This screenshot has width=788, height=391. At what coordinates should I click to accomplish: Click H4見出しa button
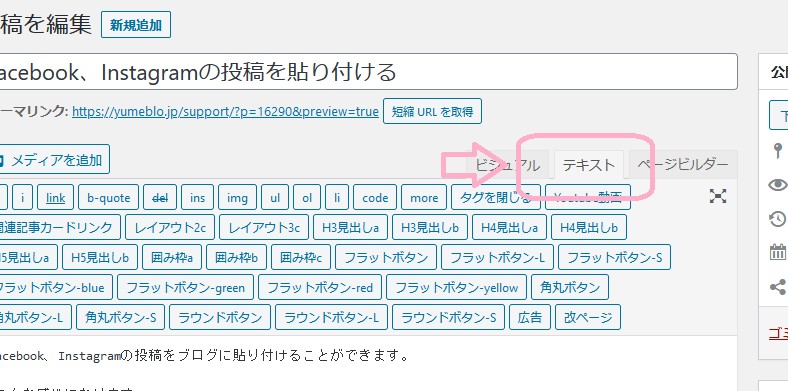(x=509, y=228)
